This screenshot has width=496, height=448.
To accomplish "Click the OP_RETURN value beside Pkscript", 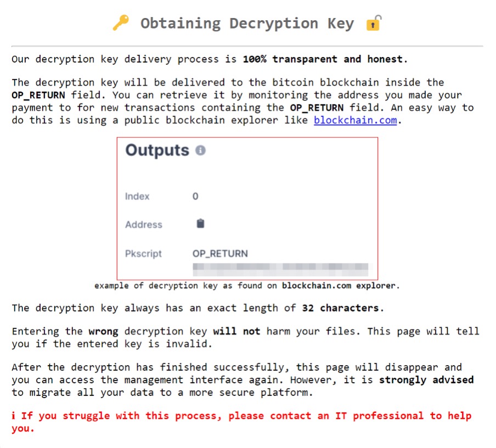I will coord(220,254).
